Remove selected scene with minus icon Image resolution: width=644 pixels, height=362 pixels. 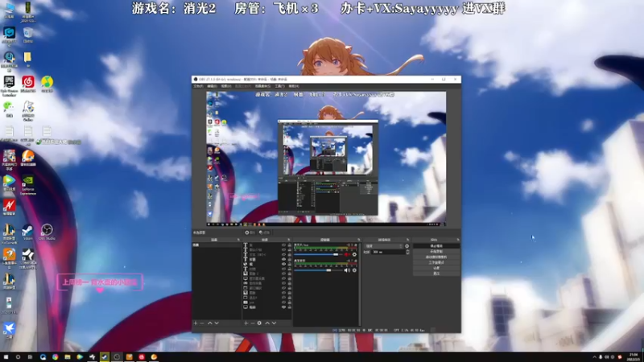[202, 323]
